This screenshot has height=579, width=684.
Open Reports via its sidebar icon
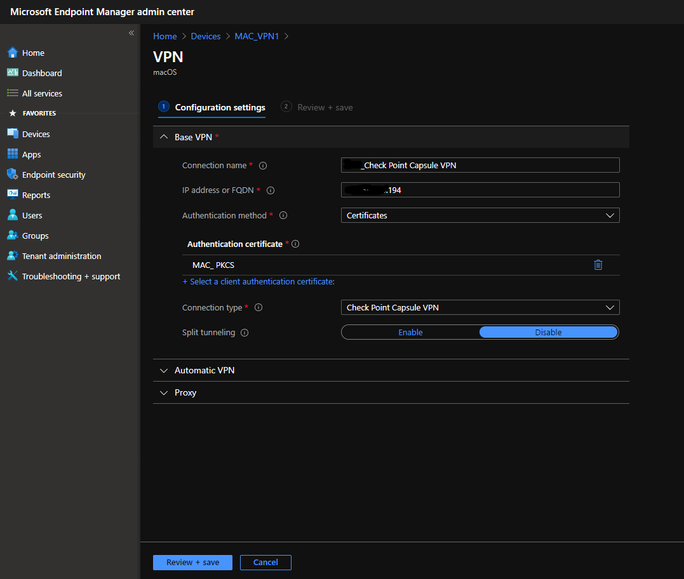(12, 195)
